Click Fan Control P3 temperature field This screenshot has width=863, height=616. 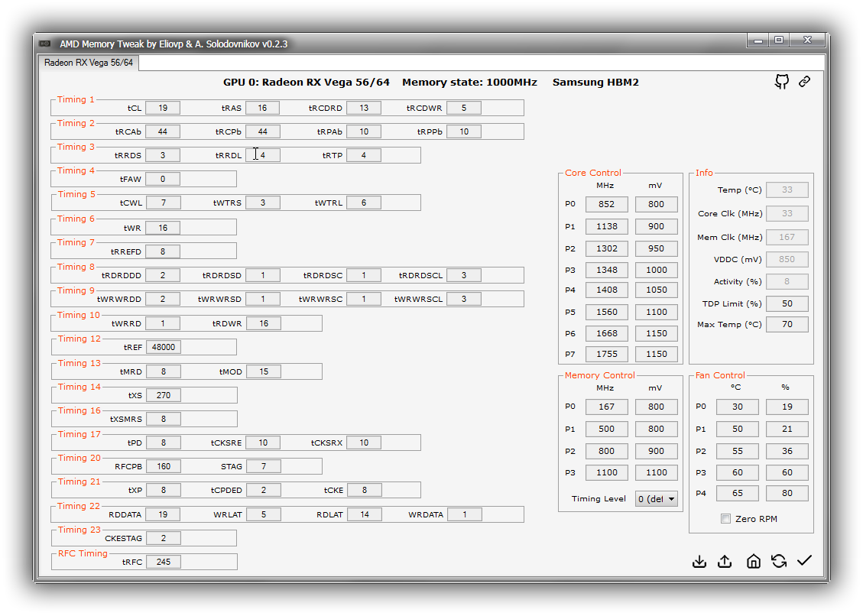point(738,472)
